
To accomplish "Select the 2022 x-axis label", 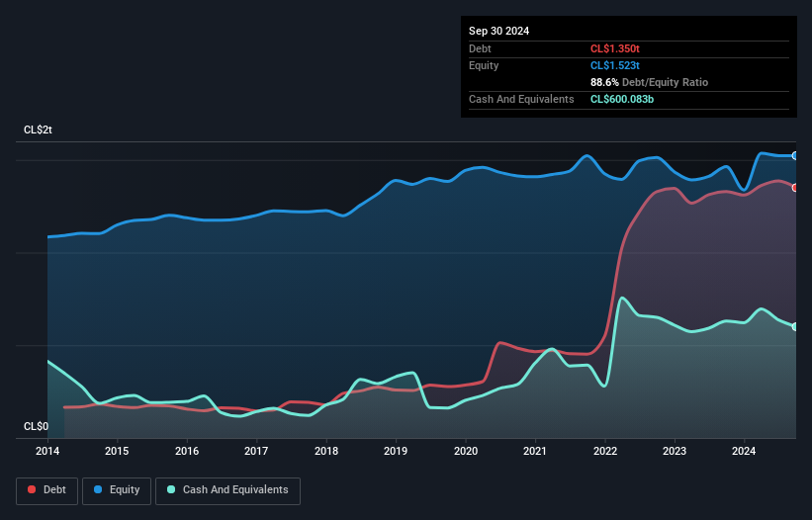I will click(x=605, y=452).
